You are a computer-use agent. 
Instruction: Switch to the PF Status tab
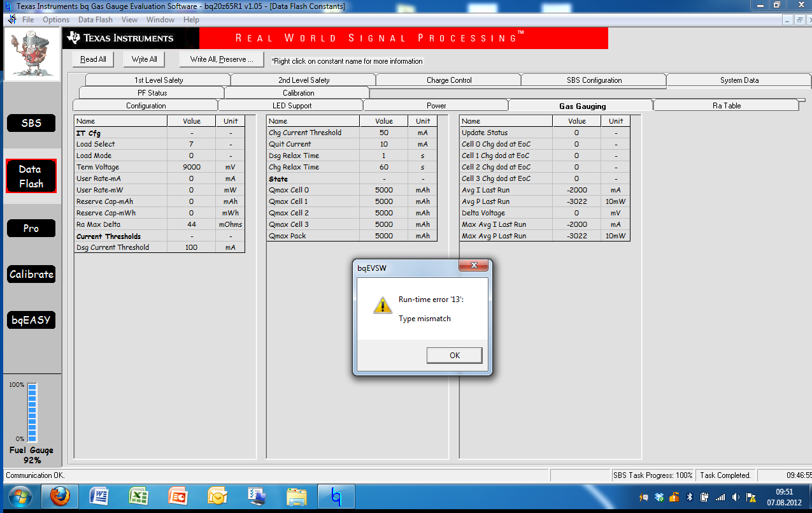(x=152, y=93)
